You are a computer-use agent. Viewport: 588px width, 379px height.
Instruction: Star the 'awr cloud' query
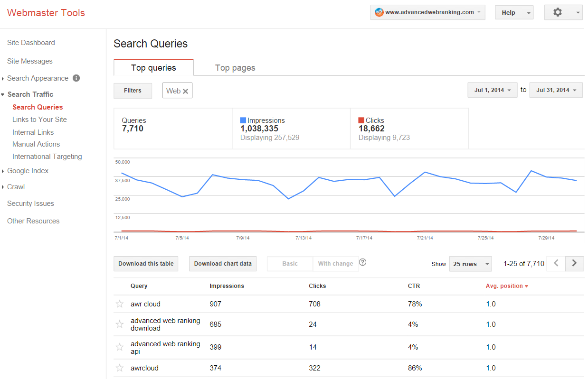tap(120, 304)
